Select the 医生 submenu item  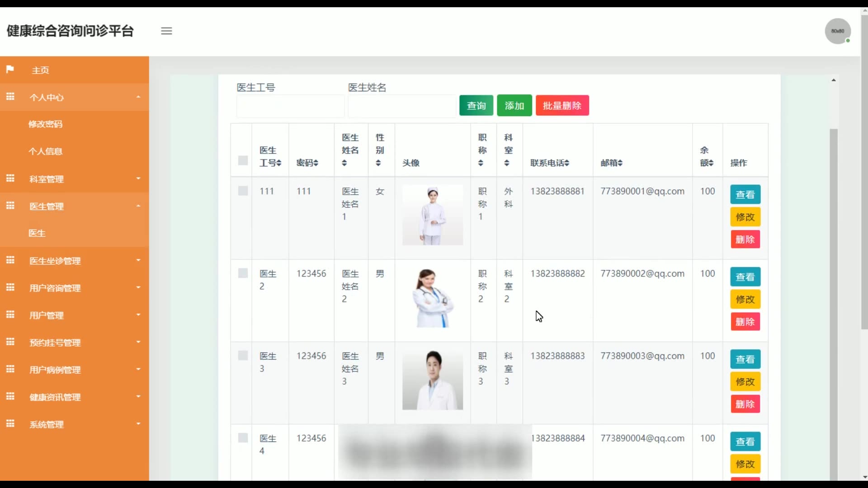[x=37, y=233]
